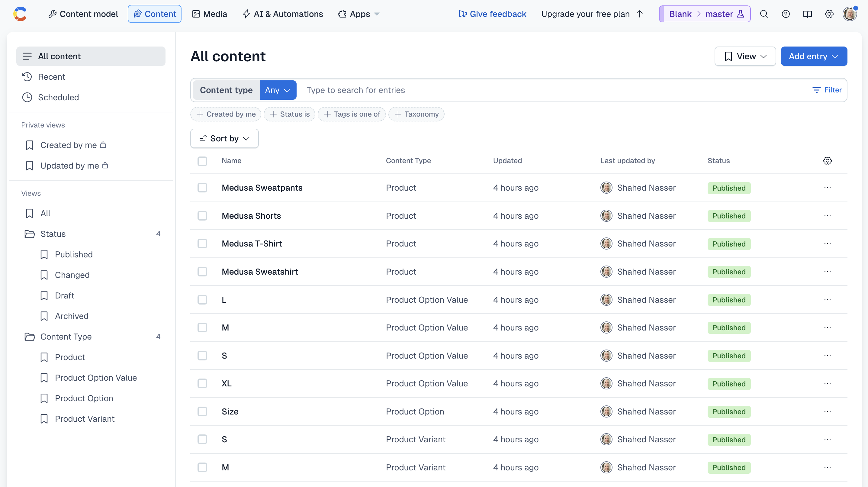Expand the Sort by dropdown

(x=224, y=138)
